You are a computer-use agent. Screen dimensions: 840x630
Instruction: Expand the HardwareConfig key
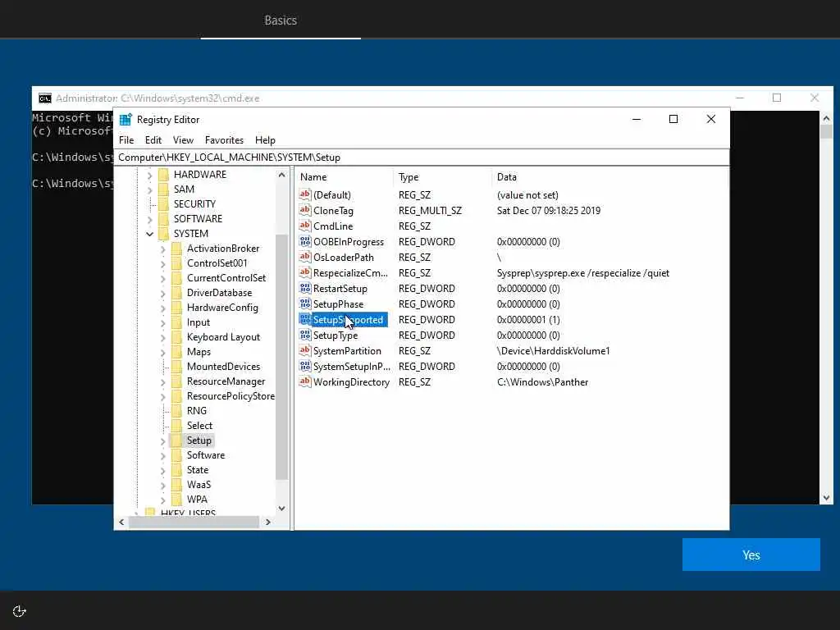(x=163, y=308)
